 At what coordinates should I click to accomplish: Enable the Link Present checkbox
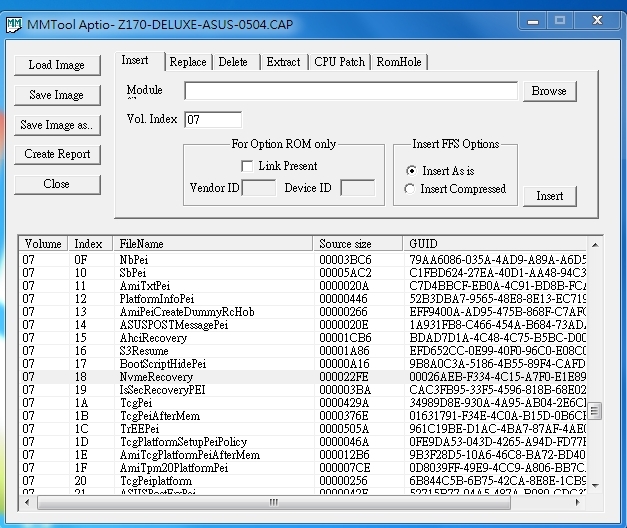coord(247,166)
